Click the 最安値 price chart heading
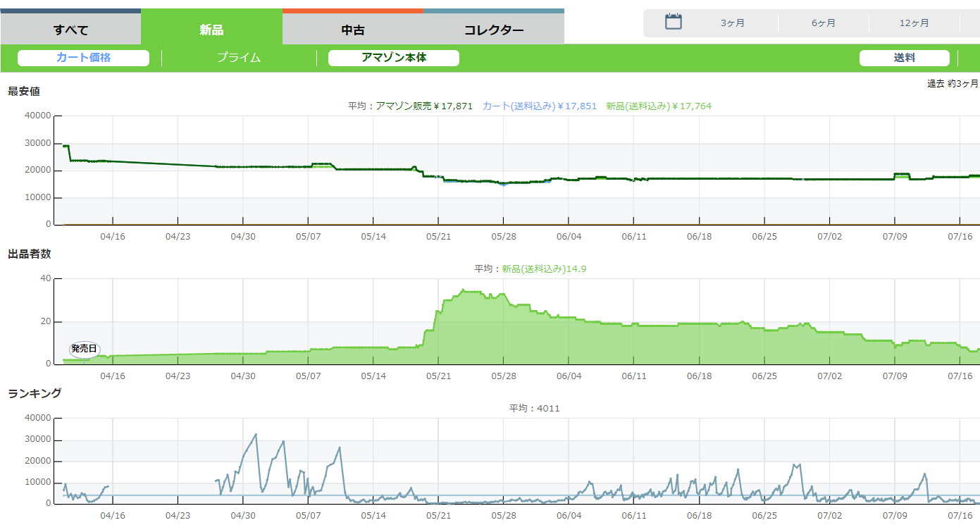The width and height of the screenshot is (980, 525). tap(24, 91)
